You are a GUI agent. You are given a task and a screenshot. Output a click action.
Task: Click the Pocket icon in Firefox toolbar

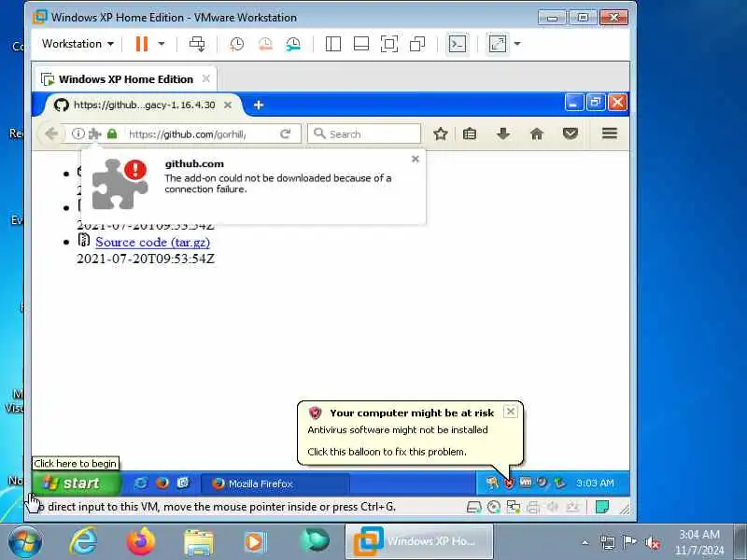571,133
